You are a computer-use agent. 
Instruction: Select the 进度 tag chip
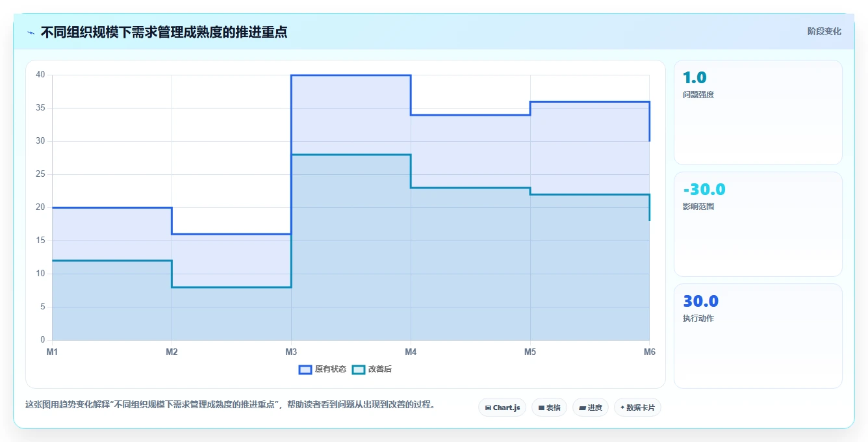[591, 408]
